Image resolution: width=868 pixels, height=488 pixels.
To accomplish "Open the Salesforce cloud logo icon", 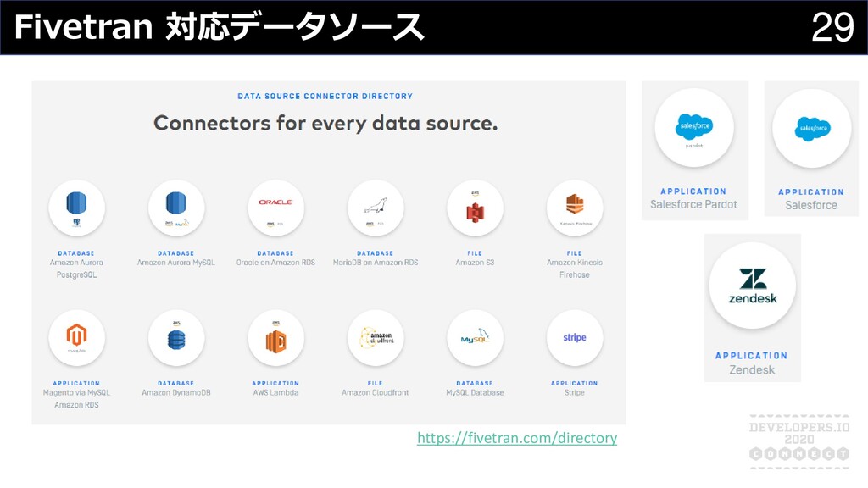I will 812,129.
